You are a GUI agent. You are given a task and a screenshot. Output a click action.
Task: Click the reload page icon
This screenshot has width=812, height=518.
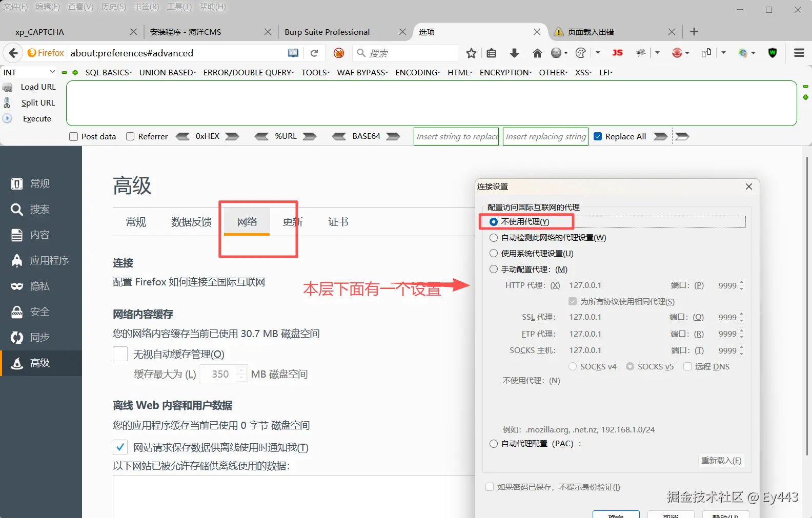[314, 53]
